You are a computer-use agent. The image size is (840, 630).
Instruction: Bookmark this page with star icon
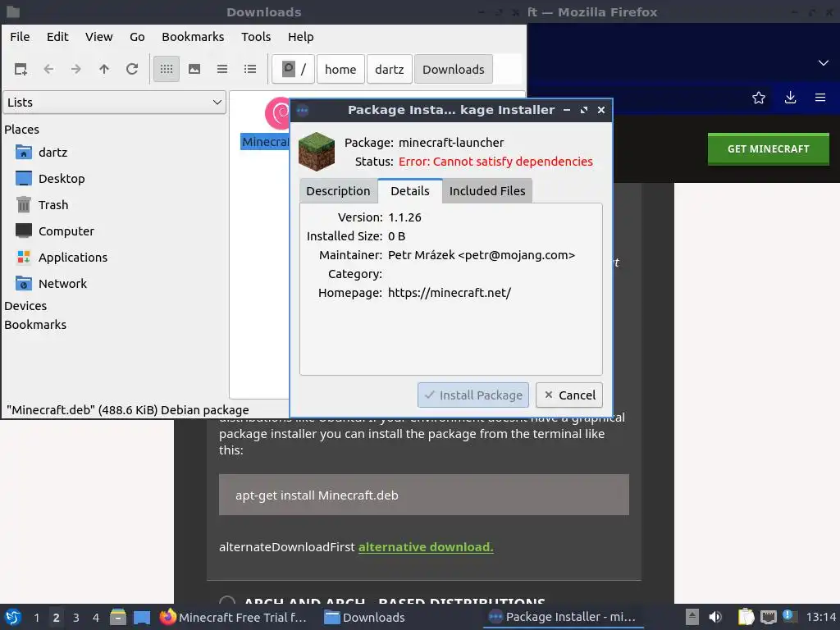[x=759, y=98]
